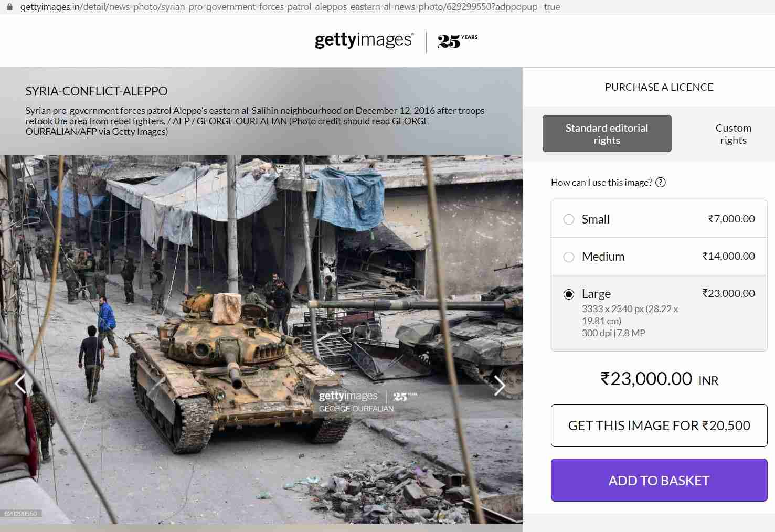Screen dimensions: 775x532
Task: Click the tank photo preview
Action: [261, 339]
